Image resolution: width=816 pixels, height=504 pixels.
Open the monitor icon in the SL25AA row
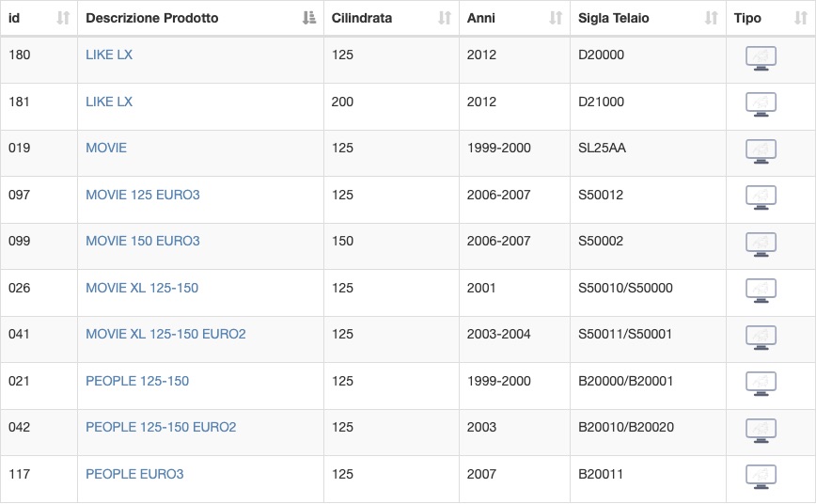pyautogui.click(x=761, y=151)
